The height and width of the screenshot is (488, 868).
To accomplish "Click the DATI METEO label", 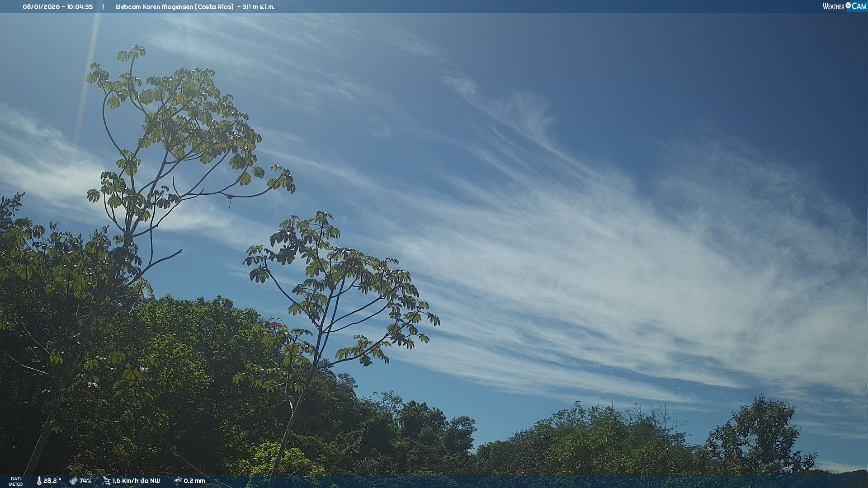I will pos(16,481).
